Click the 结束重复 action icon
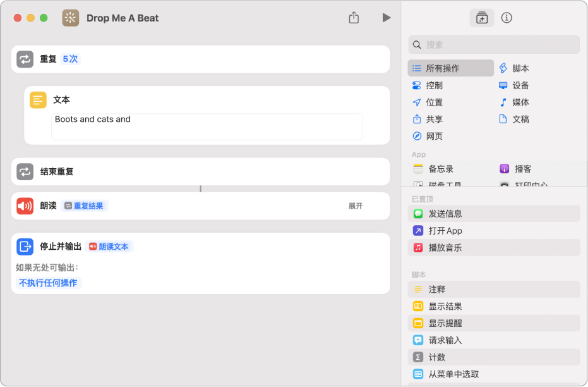The height and width of the screenshot is (387, 588). [25, 172]
